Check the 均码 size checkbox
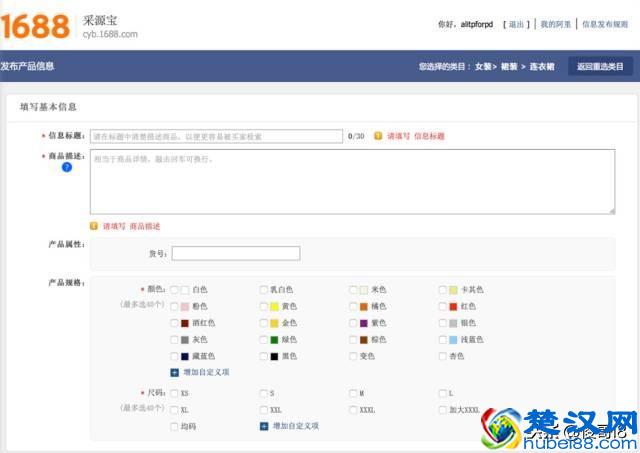Viewport: 640px width, 453px height. click(174, 426)
